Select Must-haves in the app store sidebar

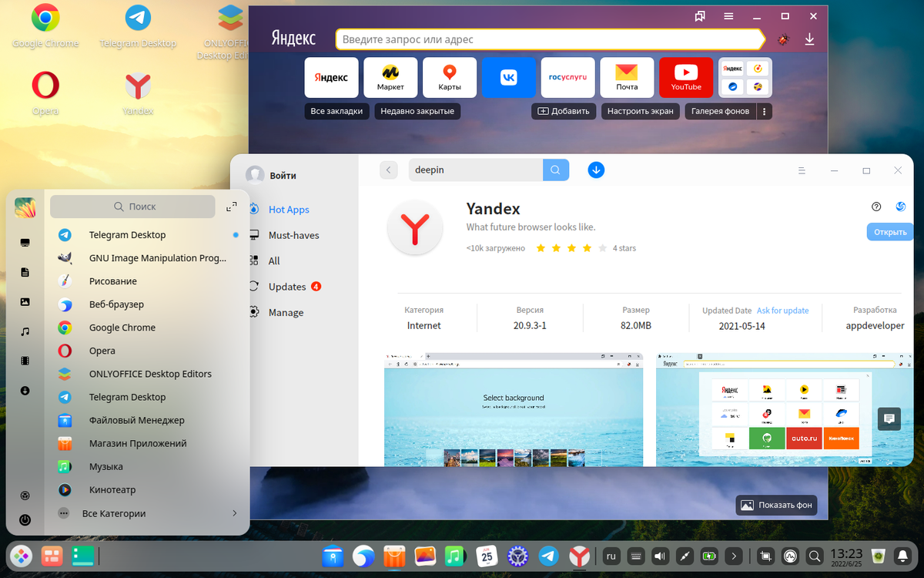coord(293,235)
